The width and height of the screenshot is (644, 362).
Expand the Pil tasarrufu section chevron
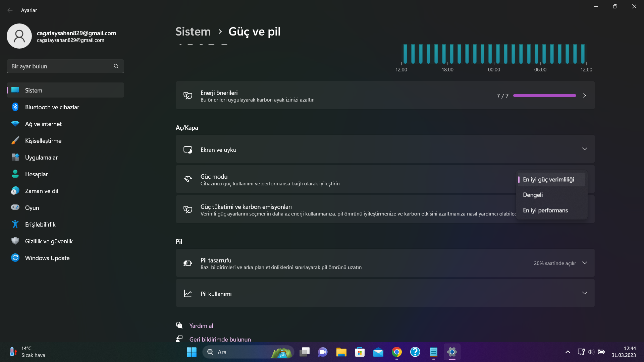coord(584,263)
